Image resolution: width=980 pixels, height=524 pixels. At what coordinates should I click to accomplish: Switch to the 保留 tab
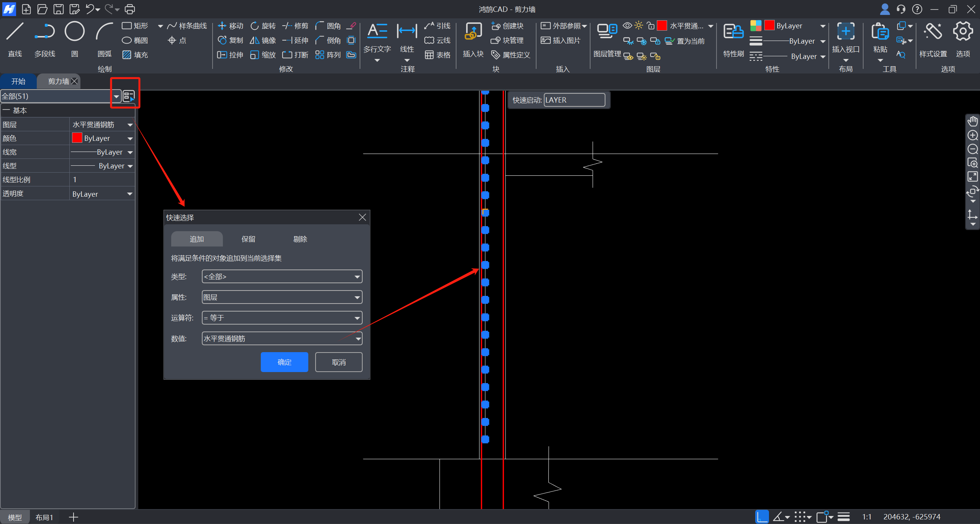248,239
